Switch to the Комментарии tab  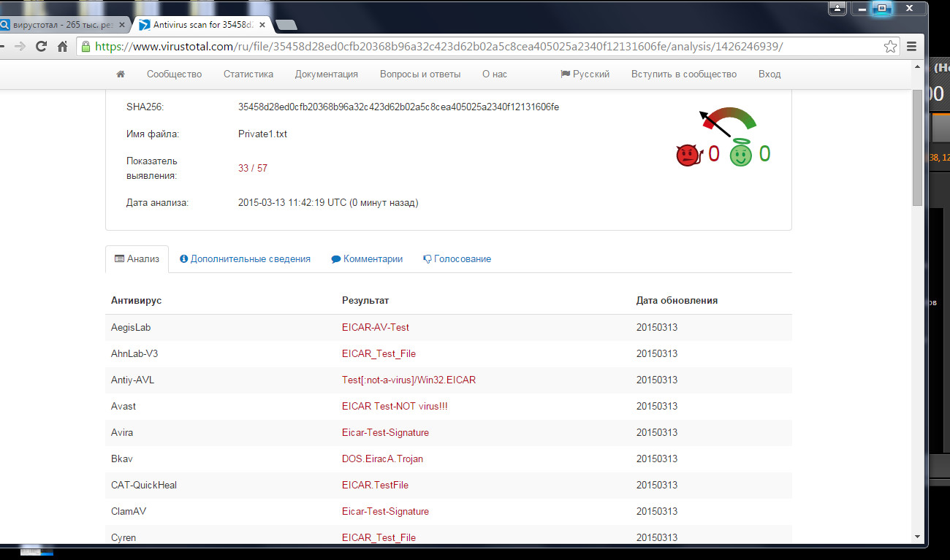[367, 258]
